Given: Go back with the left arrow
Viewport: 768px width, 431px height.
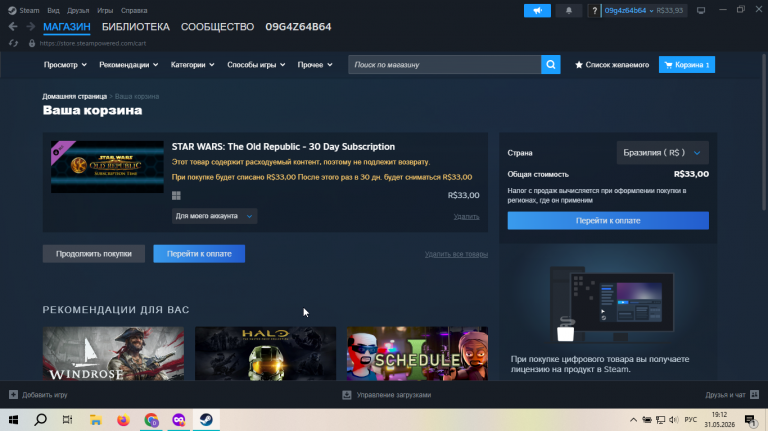Looking at the screenshot, I should (13, 26).
